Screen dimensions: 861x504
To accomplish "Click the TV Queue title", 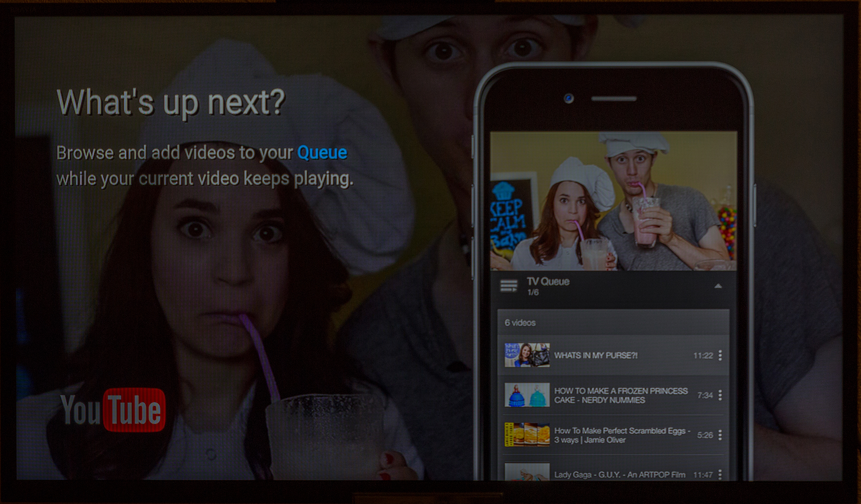I will (x=548, y=281).
